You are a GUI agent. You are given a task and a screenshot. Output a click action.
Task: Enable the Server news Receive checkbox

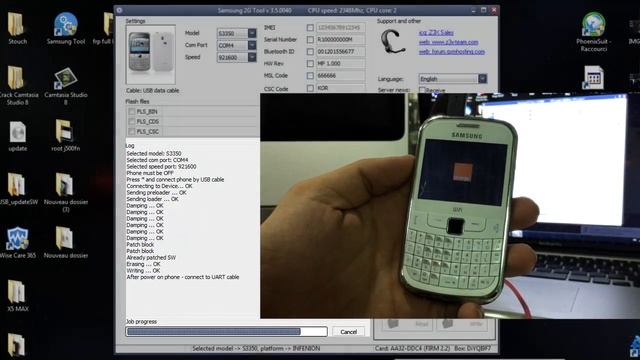pyautogui.click(x=422, y=90)
